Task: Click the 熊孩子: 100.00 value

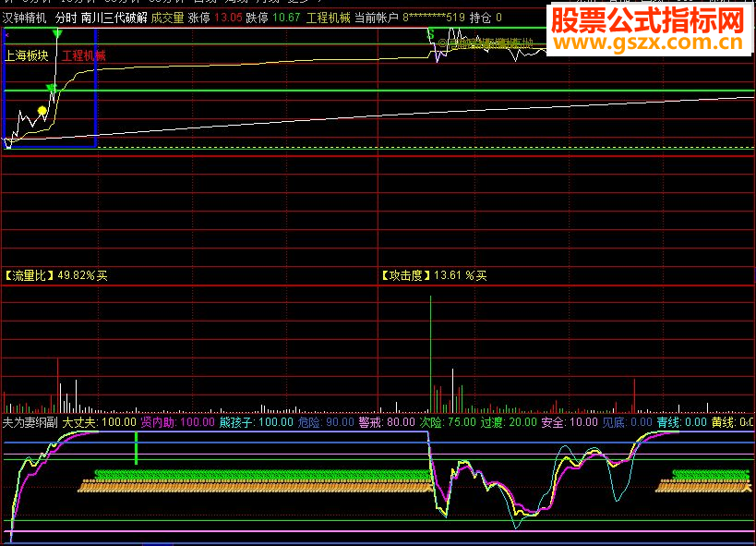Action: pos(256,422)
